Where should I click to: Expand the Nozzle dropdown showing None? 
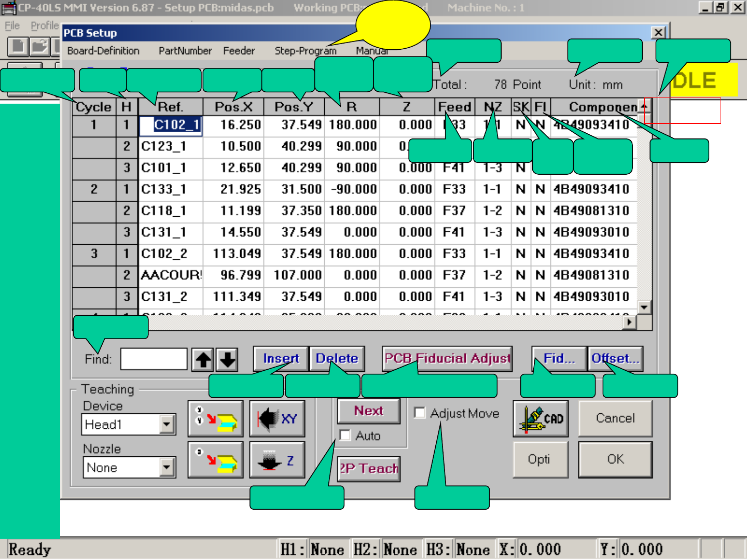(166, 468)
